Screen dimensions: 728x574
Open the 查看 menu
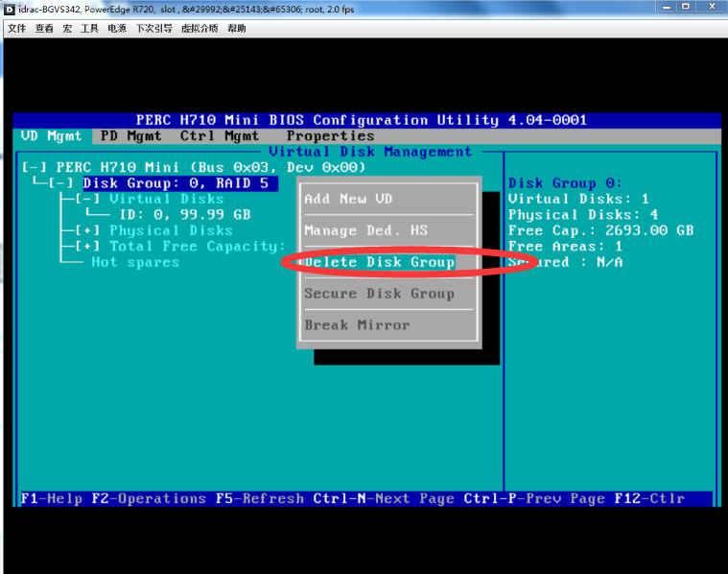(44, 29)
